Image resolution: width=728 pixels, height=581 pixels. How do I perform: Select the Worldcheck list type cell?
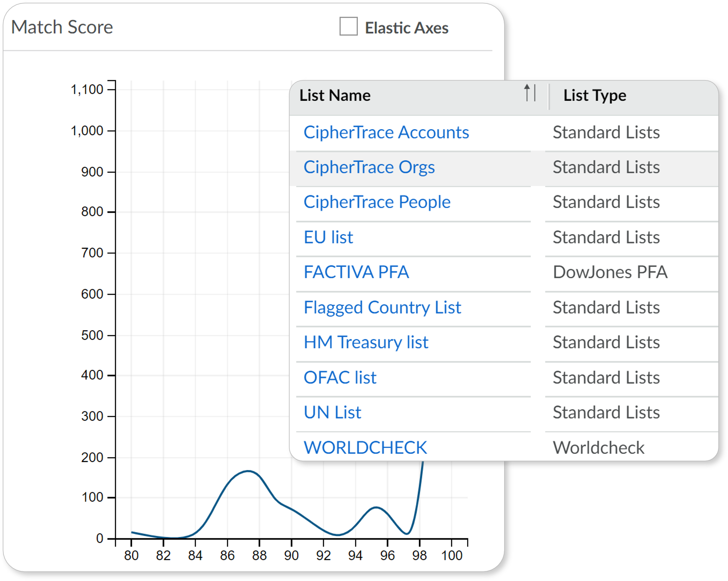pyautogui.click(x=598, y=448)
